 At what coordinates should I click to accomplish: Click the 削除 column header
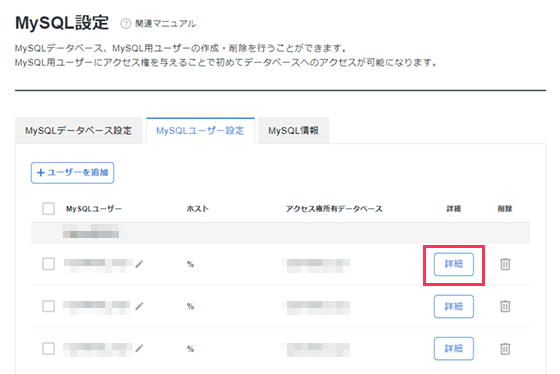click(x=505, y=209)
